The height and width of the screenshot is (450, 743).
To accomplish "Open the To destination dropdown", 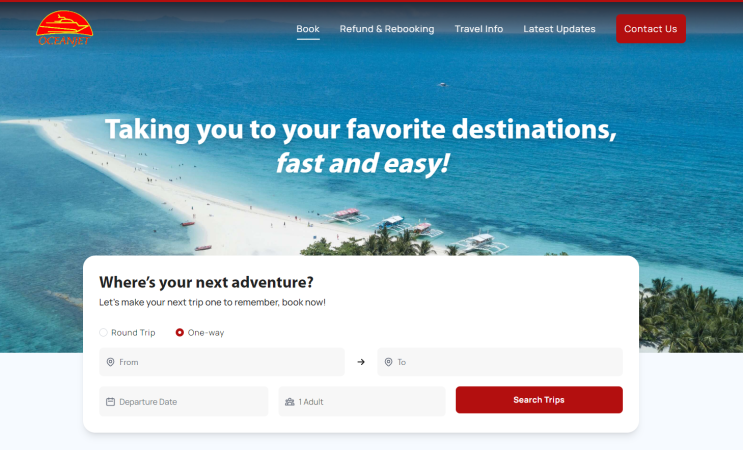I will coord(500,362).
